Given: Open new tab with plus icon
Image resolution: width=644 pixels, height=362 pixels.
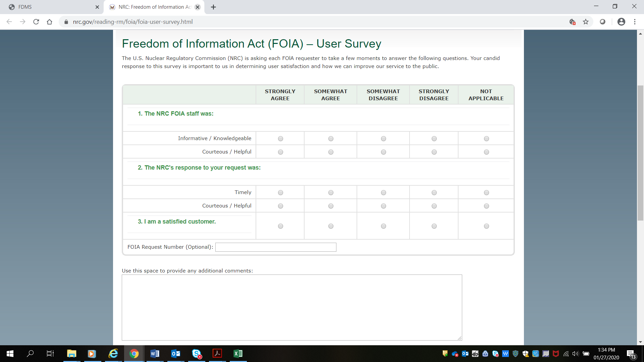Looking at the screenshot, I should pyautogui.click(x=213, y=7).
